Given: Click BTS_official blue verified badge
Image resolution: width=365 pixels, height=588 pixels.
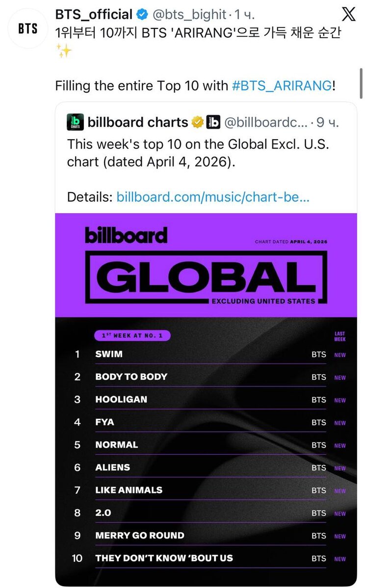Looking at the screenshot, I should pyautogui.click(x=142, y=15).
